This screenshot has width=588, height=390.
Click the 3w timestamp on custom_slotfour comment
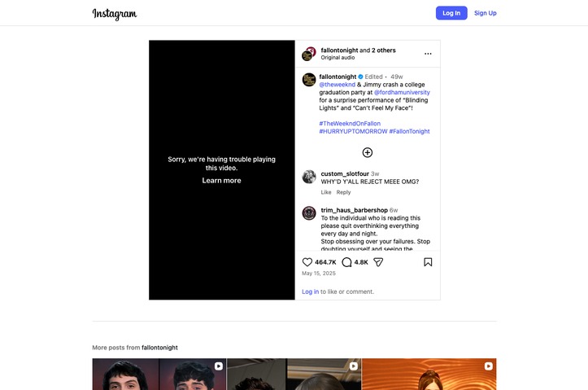pos(375,173)
